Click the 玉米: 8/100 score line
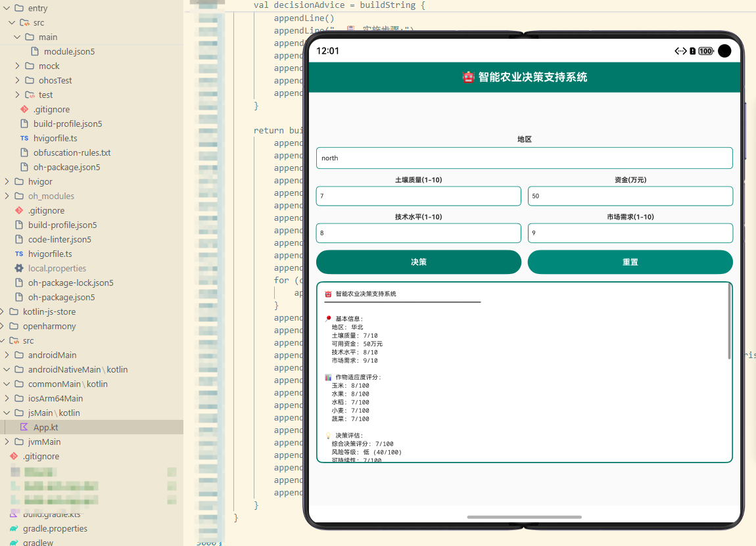 pyautogui.click(x=350, y=386)
